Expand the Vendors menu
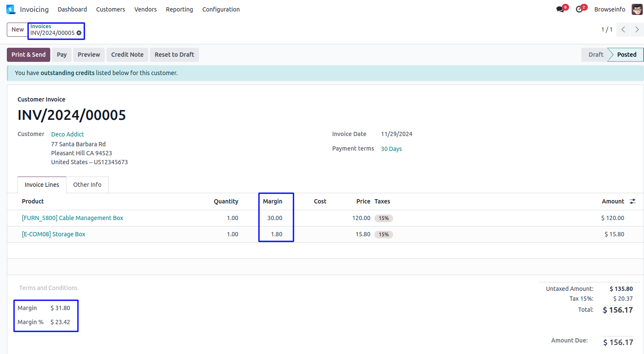 (145, 9)
